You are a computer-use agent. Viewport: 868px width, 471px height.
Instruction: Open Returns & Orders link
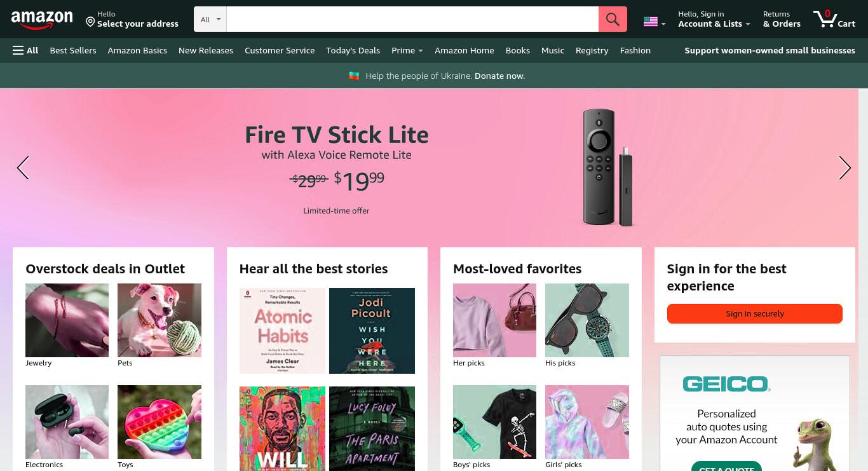click(782, 19)
